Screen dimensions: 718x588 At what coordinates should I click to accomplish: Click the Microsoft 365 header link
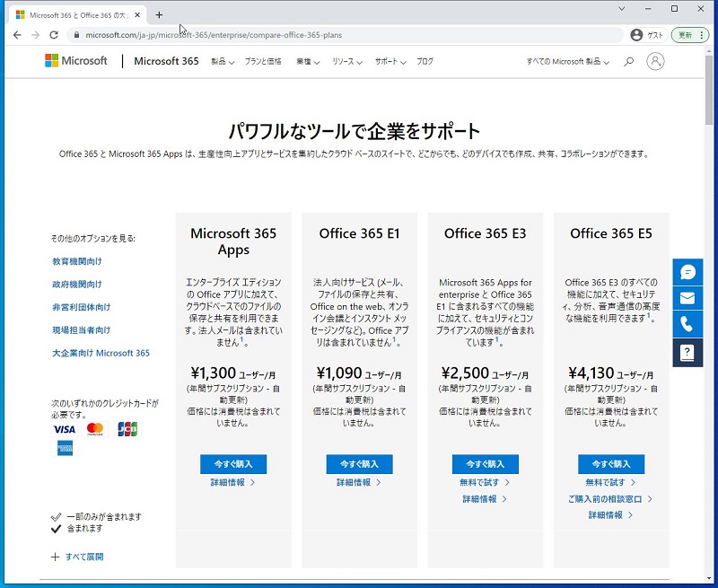click(x=166, y=61)
